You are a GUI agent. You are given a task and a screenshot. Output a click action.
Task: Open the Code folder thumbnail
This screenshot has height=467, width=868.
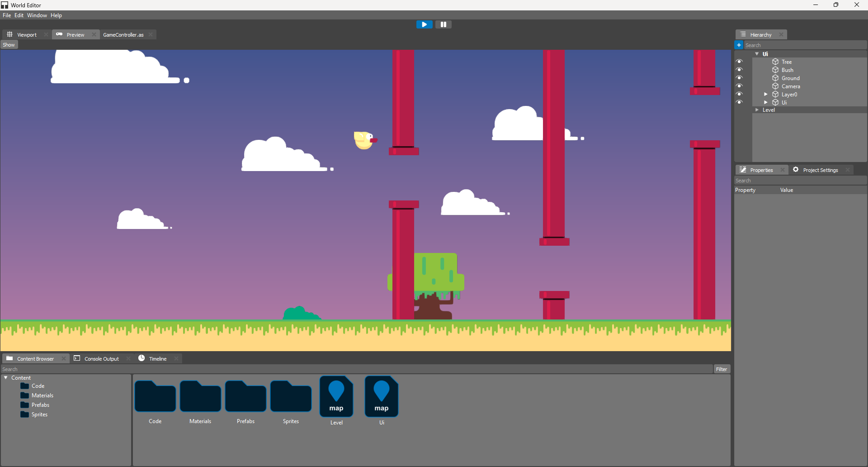[155, 396]
